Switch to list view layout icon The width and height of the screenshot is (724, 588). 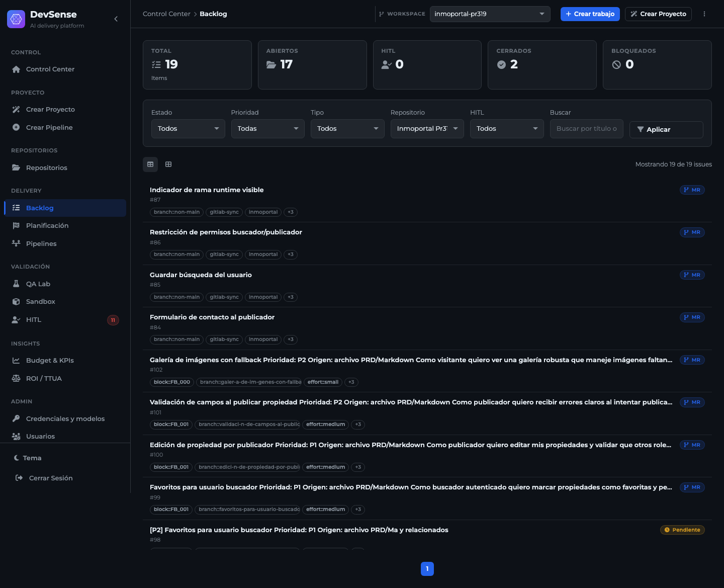pos(150,164)
